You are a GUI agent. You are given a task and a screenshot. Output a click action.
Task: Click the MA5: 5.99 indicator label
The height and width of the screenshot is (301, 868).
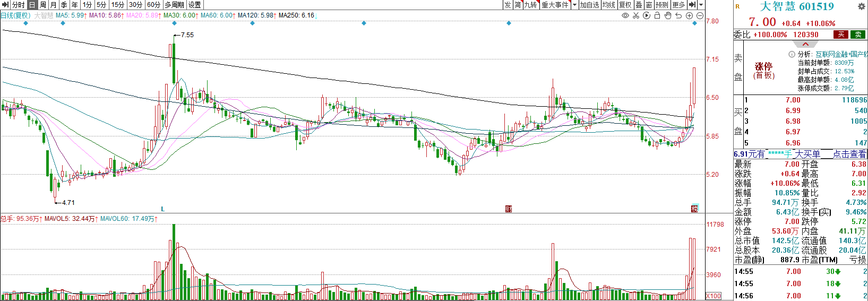(x=70, y=15)
